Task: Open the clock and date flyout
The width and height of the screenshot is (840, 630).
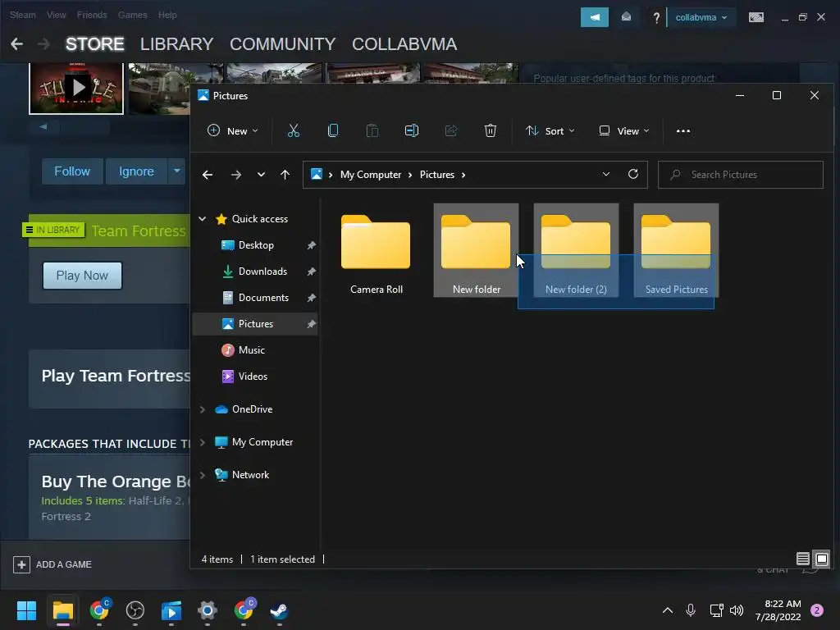Action: pos(778,610)
